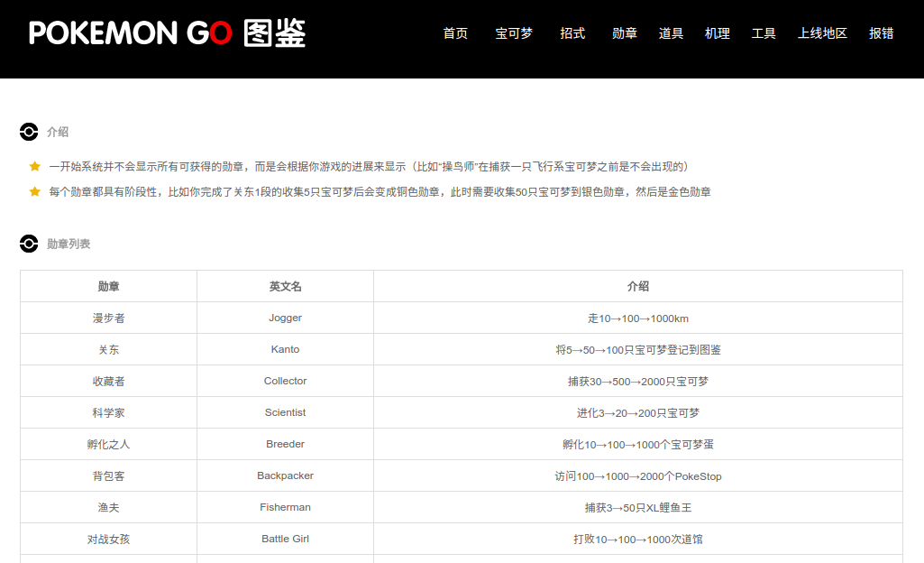Click the 介绍 section heading
Image resolution: width=924 pixels, height=563 pixels.
coord(58,132)
